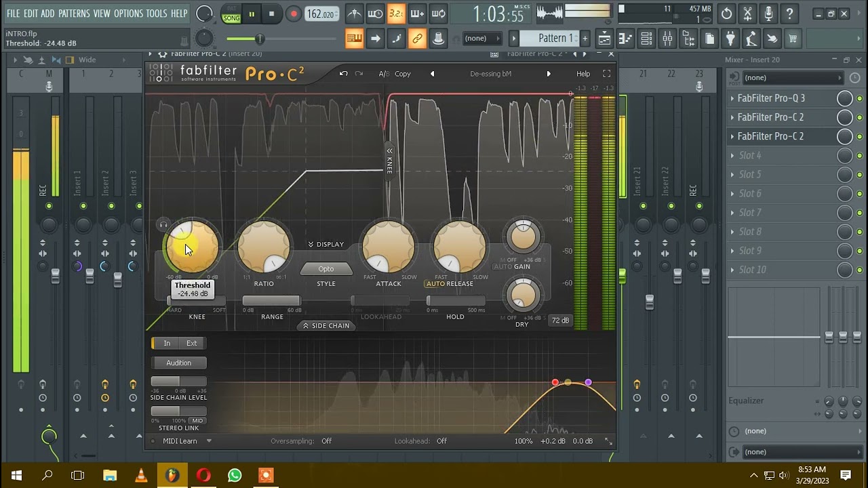Image resolution: width=868 pixels, height=488 pixels.
Task: Open the EDIT menu
Action: pos(31,14)
